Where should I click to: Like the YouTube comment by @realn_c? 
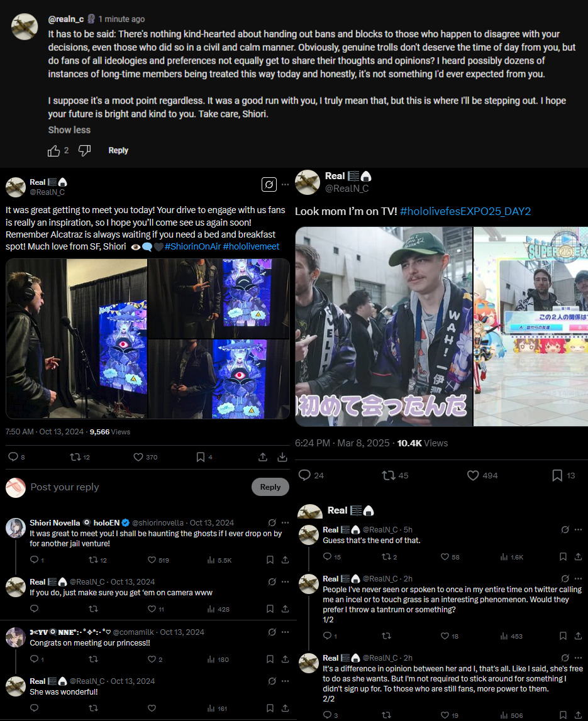[54, 151]
